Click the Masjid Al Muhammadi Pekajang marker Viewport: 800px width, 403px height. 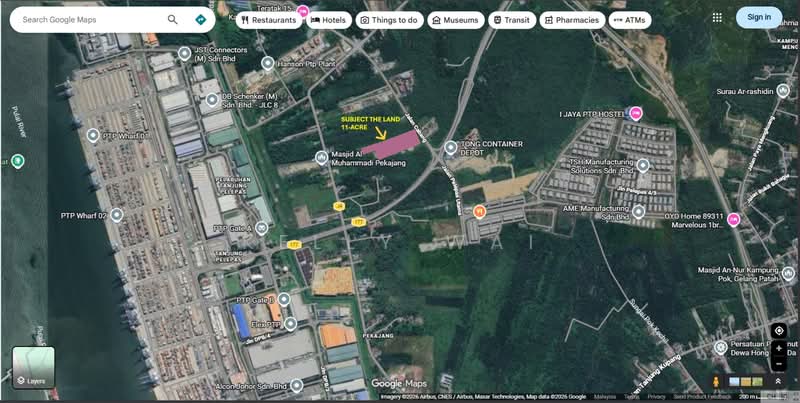[x=321, y=158]
